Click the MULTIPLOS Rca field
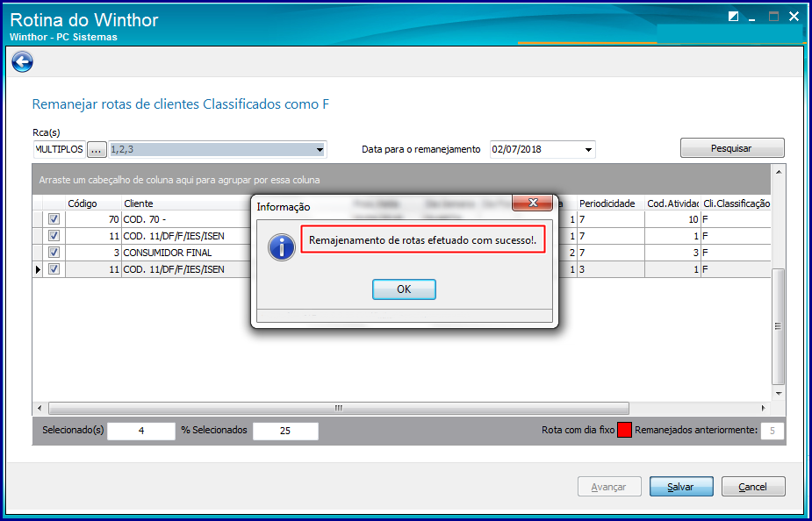Image resolution: width=812 pixels, height=521 pixels. (x=59, y=149)
